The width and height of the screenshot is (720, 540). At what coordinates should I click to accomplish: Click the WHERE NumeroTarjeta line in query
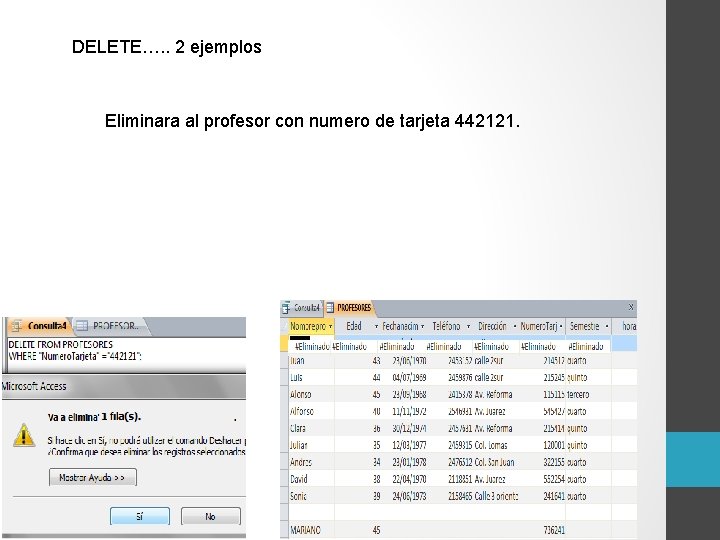point(75,356)
